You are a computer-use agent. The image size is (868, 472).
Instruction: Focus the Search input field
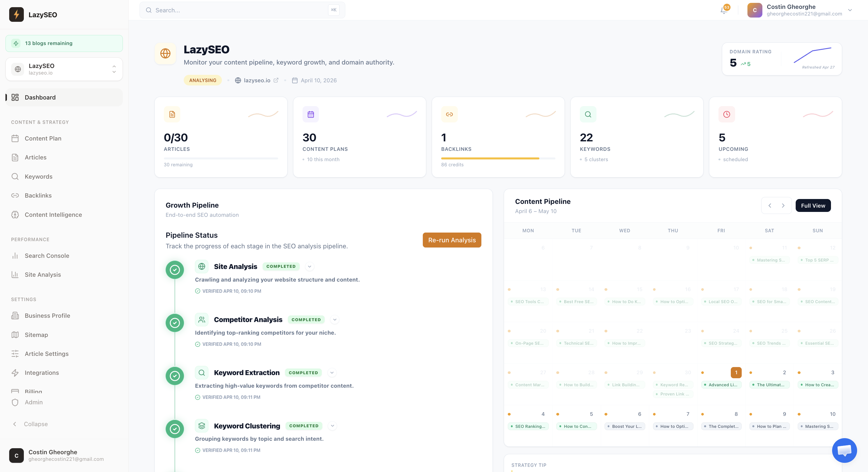click(242, 10)
